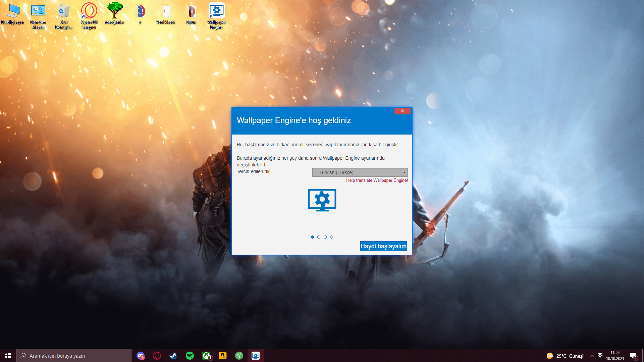Open the notification center icon
644x362 pixels.
coord(633,356)
